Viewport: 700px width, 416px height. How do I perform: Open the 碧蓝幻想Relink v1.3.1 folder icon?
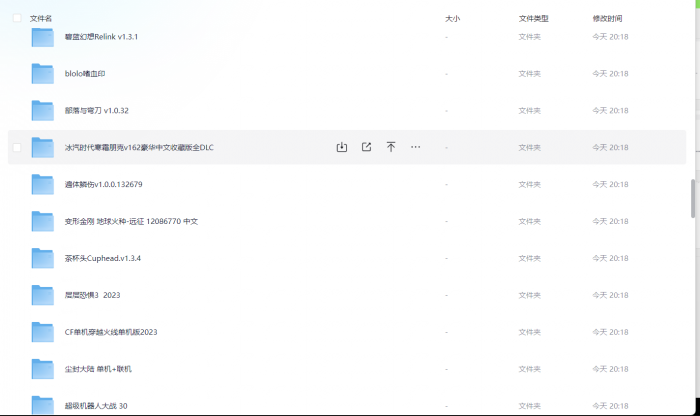click(x=42, y=37)
